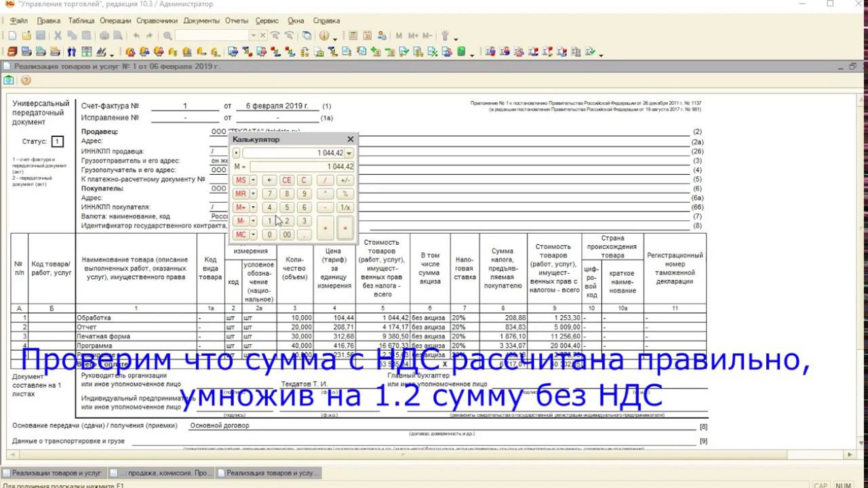Click the Статус box with value 1
868x488 pixels.
(x=58, y=142)
